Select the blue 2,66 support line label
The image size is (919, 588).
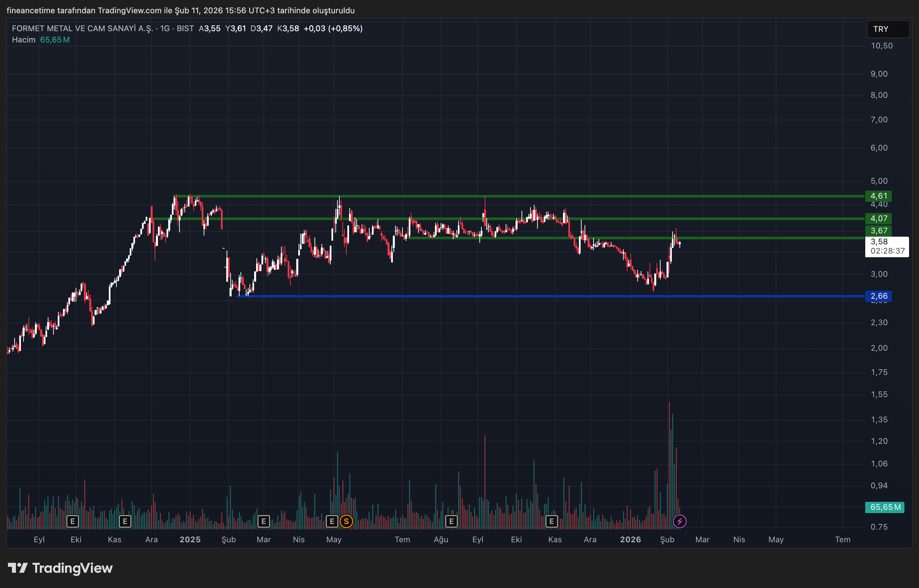pyautogui.click(x=878, y=296)
